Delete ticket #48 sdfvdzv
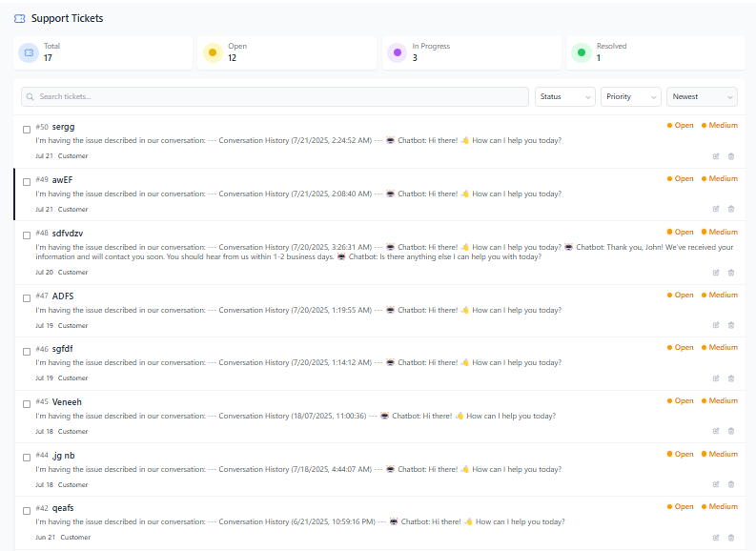The height and width of the screenshot is (551, 756). click(731, 273)
